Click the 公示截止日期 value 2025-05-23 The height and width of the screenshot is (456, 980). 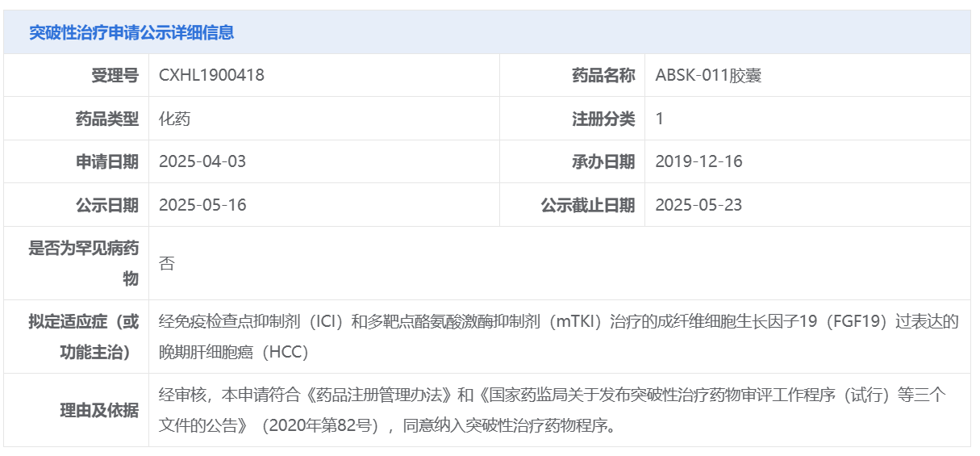pyautogui.click(x=699, y=205)
